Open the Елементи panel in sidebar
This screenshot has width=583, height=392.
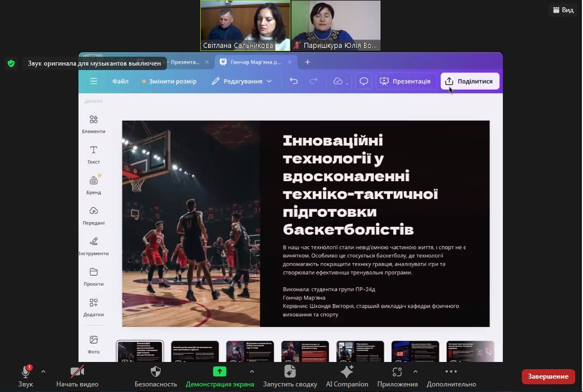coord(93,124)
